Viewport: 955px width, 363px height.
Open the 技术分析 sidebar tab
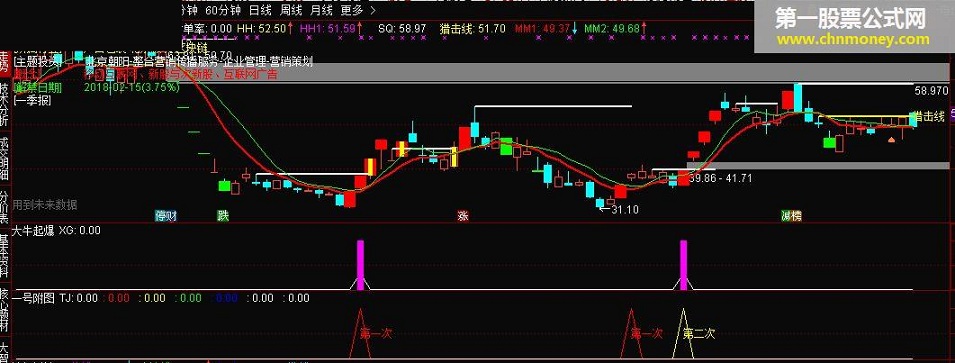[5, 103]
